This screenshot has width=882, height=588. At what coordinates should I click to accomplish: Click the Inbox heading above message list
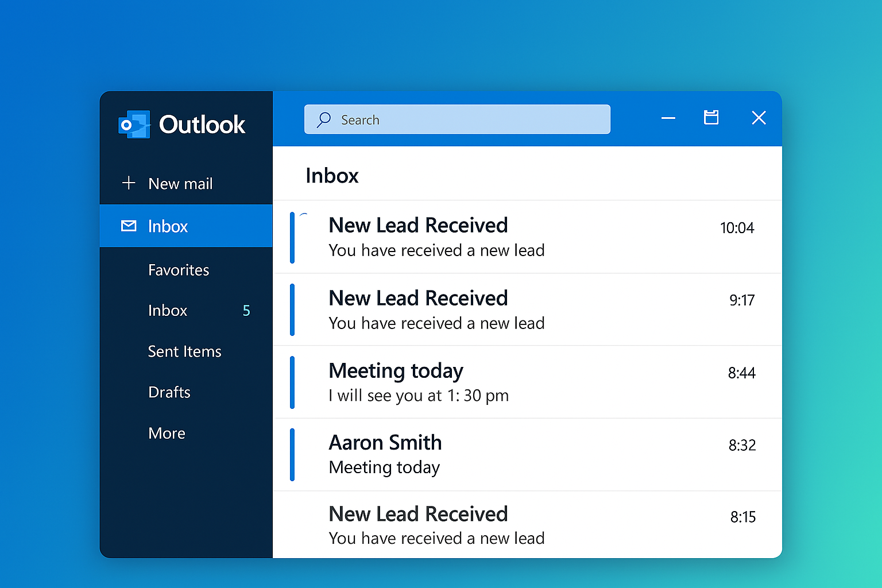(x=332, y=176)
